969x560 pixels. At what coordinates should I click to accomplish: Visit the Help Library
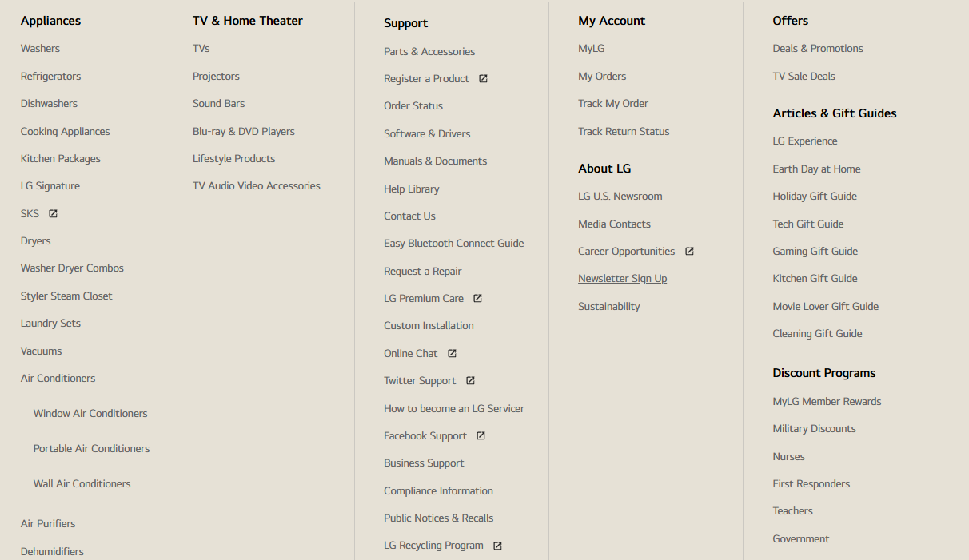click(412, 189)
